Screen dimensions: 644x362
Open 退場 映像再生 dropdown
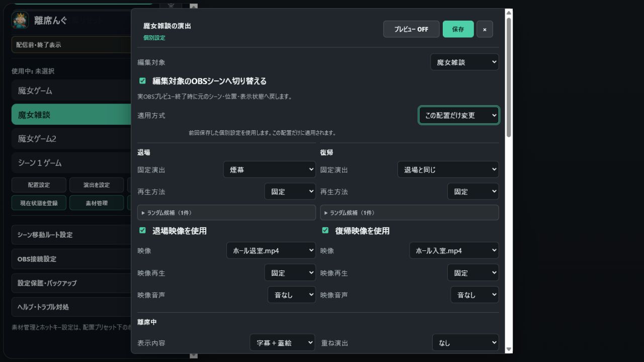pos(290,273)
